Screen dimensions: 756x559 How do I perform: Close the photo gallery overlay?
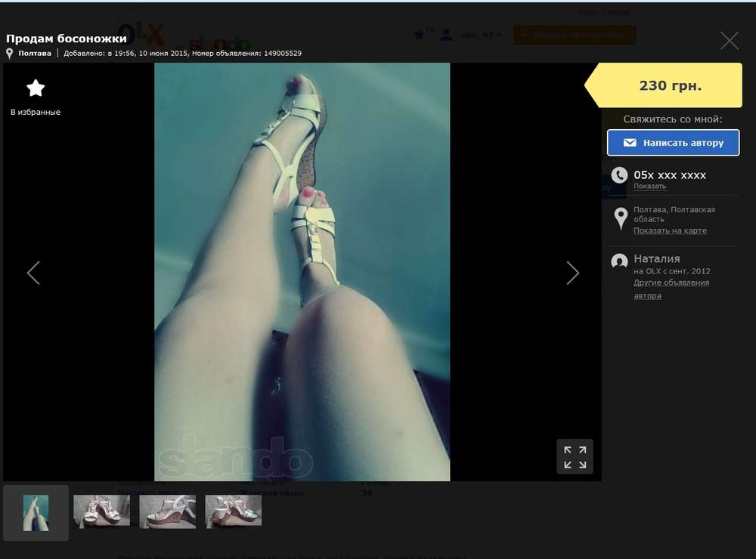click(730, 41)
